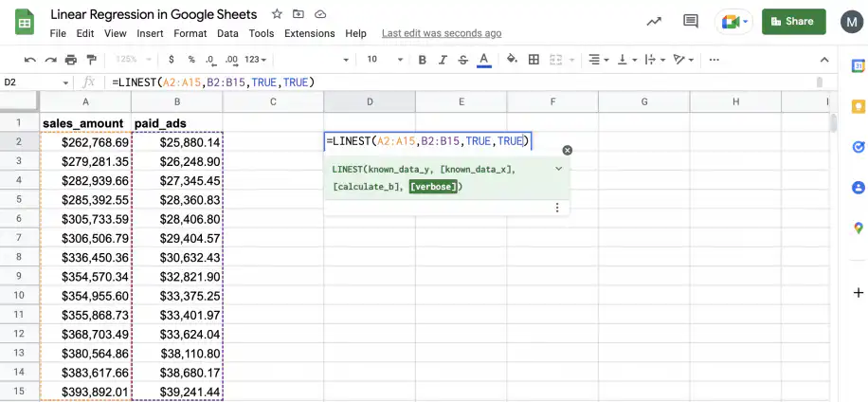This screenshot has height=402, width=868.
Task: Close the LINEST formula help popup
Action: click(x=567, y=150)
